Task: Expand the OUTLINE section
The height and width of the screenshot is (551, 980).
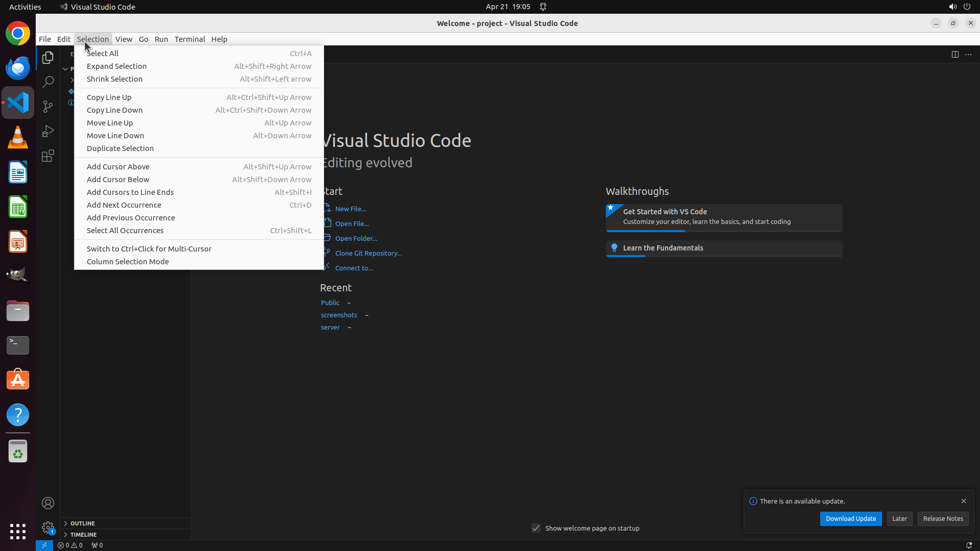Action: point(83,523)
